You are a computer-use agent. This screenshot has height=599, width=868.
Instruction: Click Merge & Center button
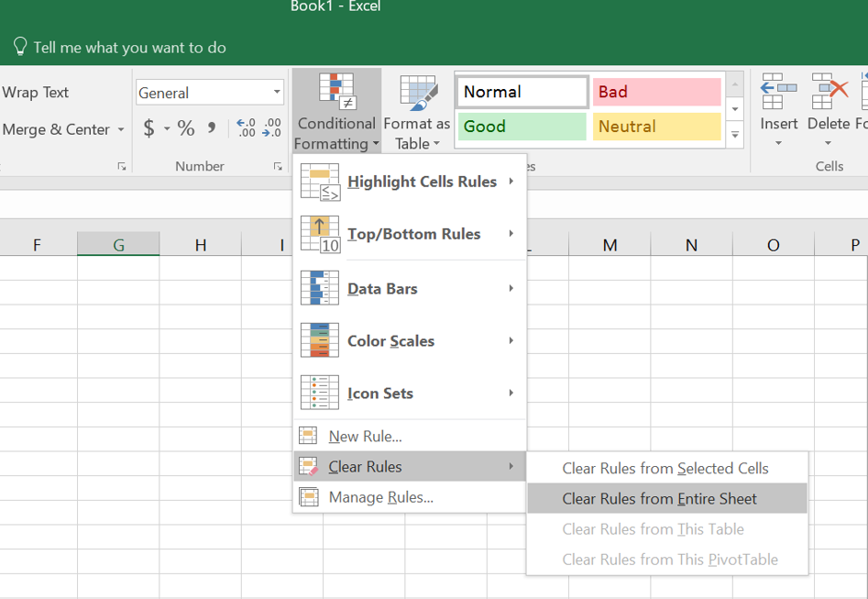[55, 129]
